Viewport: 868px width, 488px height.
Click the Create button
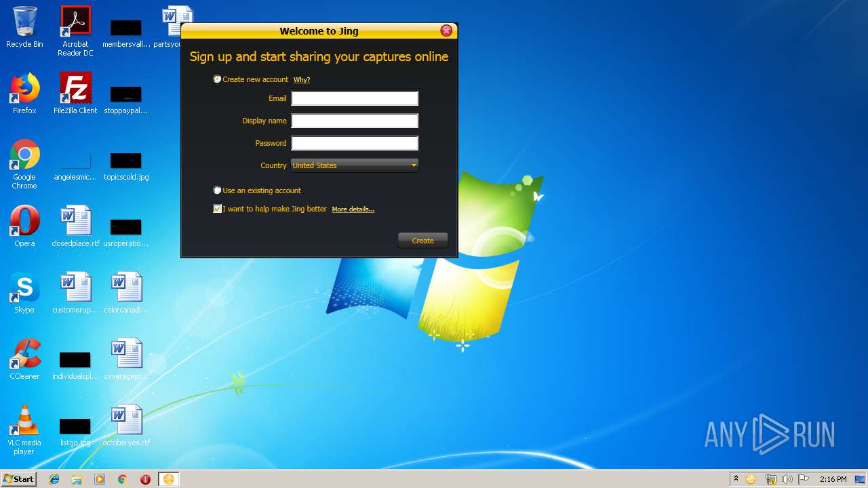[x=422, y=241]
